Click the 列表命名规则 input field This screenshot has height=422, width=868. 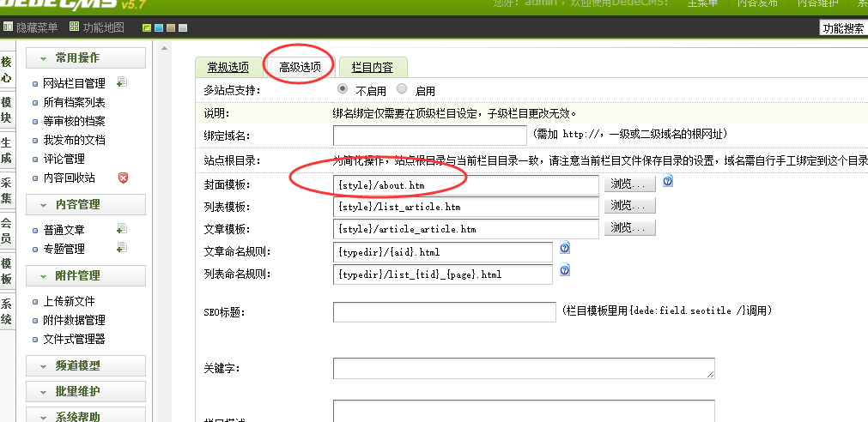tap(443, 274)
